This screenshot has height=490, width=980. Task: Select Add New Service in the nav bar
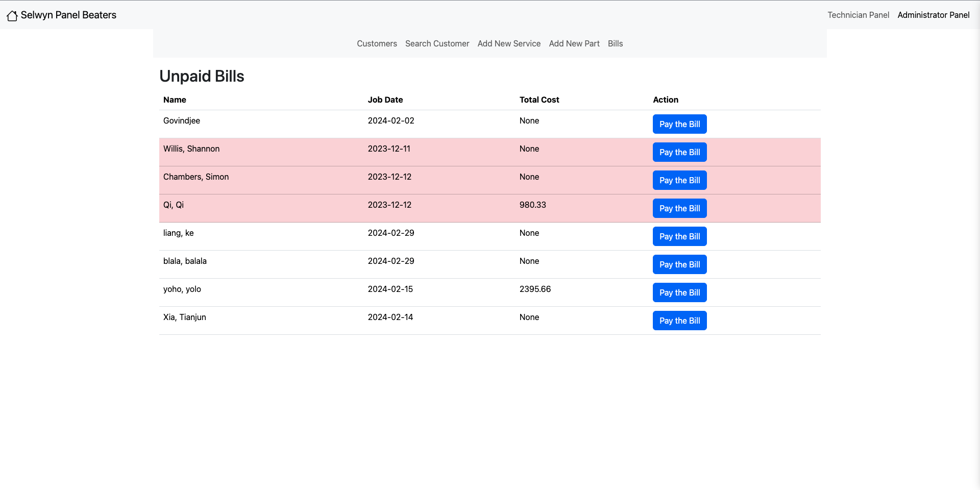coord(509,44)
